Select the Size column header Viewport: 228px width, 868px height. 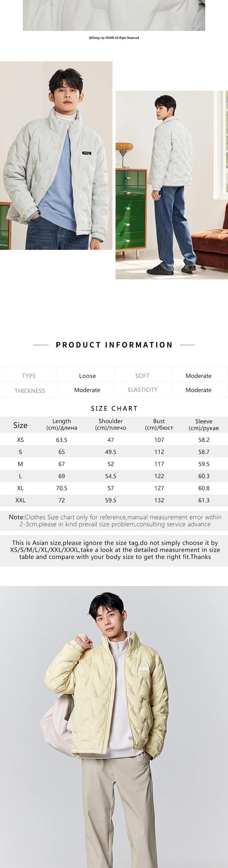[20, 425]
